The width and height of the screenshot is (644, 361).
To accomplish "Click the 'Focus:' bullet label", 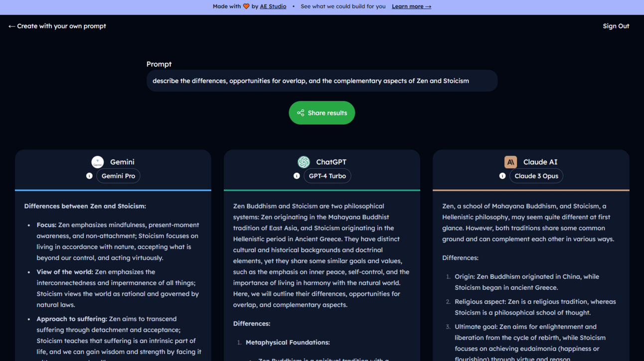I will point(46,225).
